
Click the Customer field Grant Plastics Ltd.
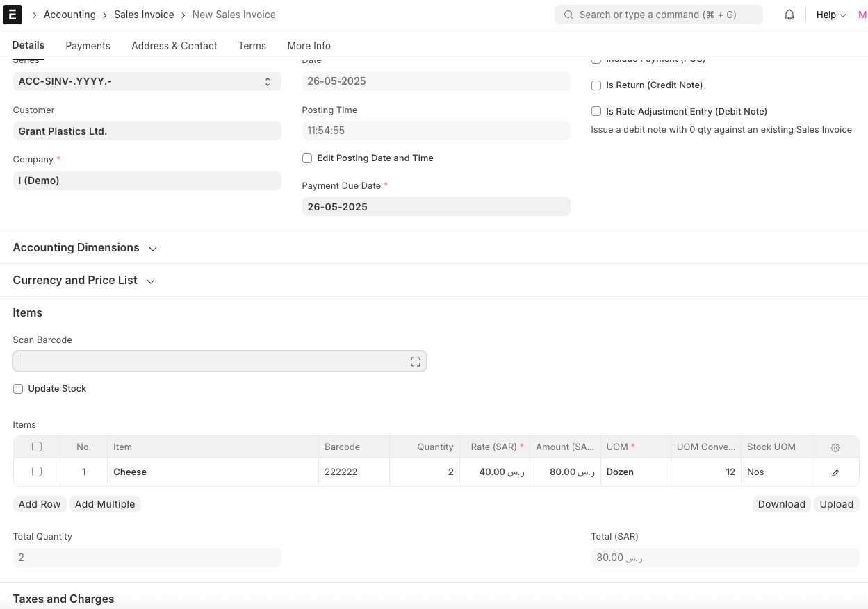147,131
